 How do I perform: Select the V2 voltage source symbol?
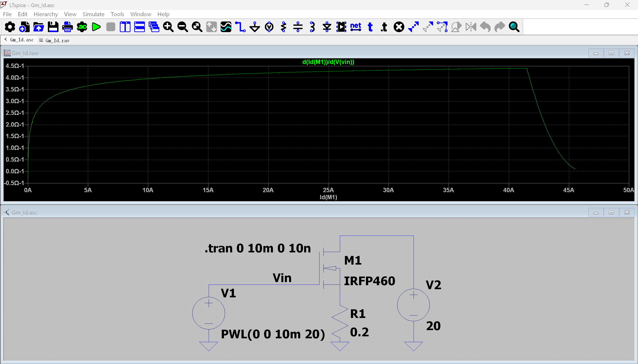click(x=413, y=305)
